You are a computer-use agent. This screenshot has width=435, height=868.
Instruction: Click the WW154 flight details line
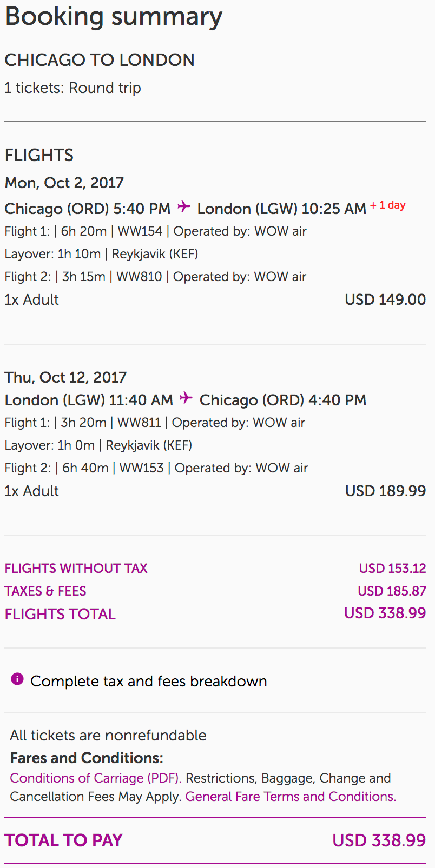click(156, 231)
